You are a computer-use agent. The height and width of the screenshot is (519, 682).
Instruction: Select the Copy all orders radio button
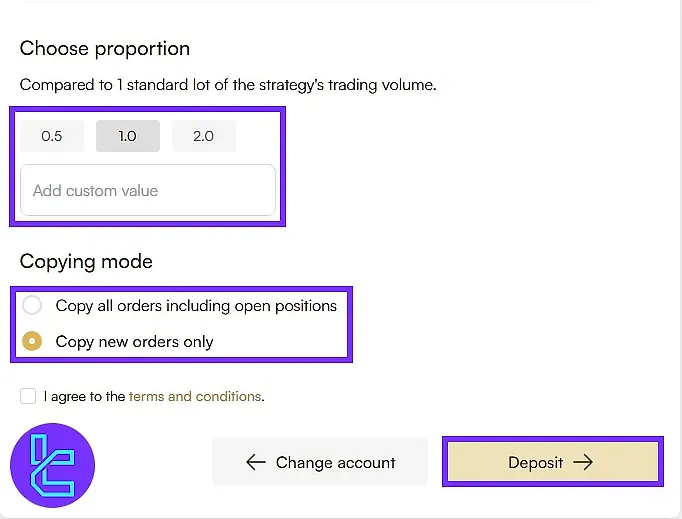32,306
